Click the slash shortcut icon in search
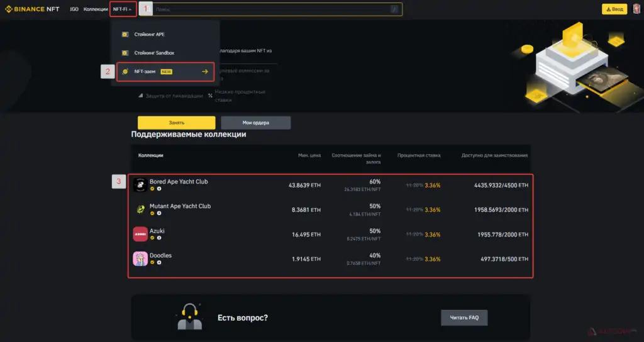The image size is (644, 342). pos(394,9)
